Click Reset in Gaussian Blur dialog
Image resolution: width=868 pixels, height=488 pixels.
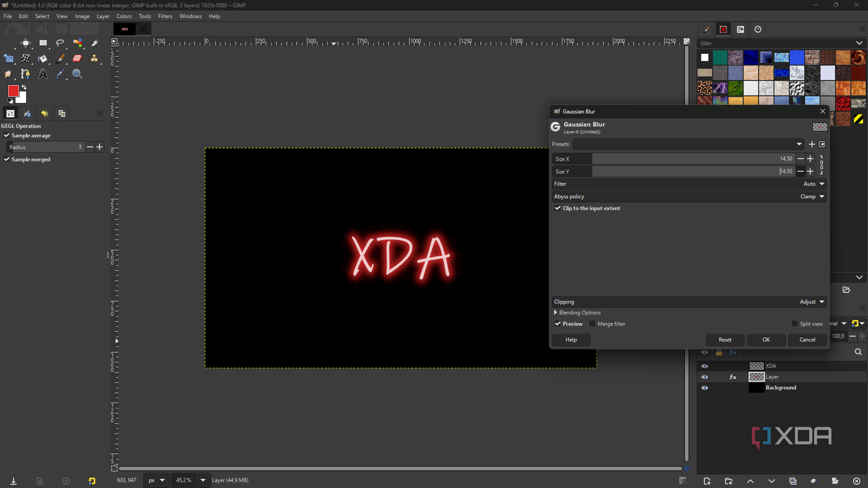click(x=725, y=340)
